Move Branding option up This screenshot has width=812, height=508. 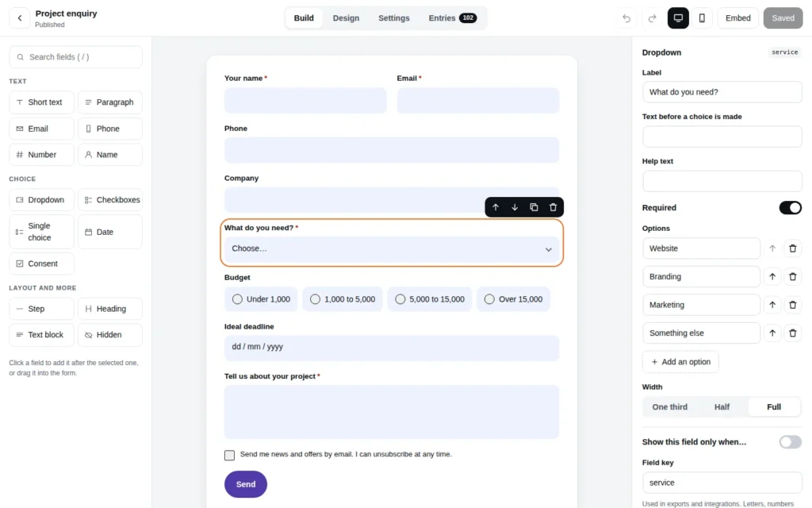772,277
